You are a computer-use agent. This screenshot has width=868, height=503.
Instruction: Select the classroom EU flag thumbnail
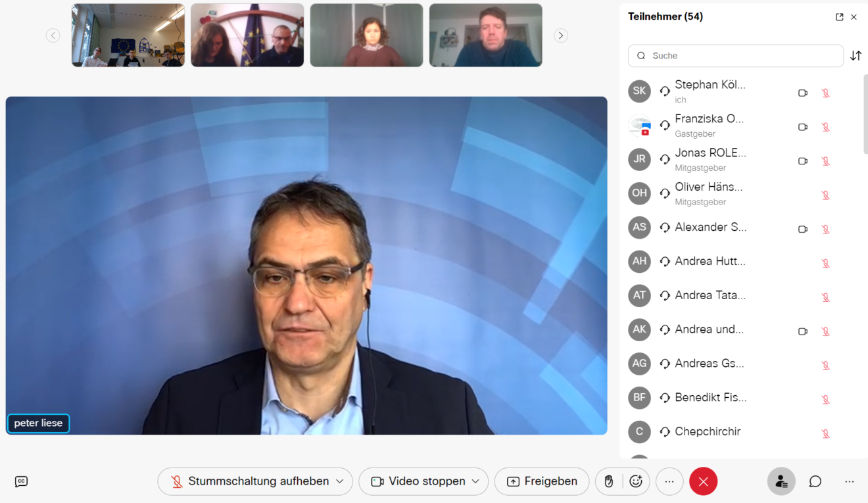pos(128,36)
